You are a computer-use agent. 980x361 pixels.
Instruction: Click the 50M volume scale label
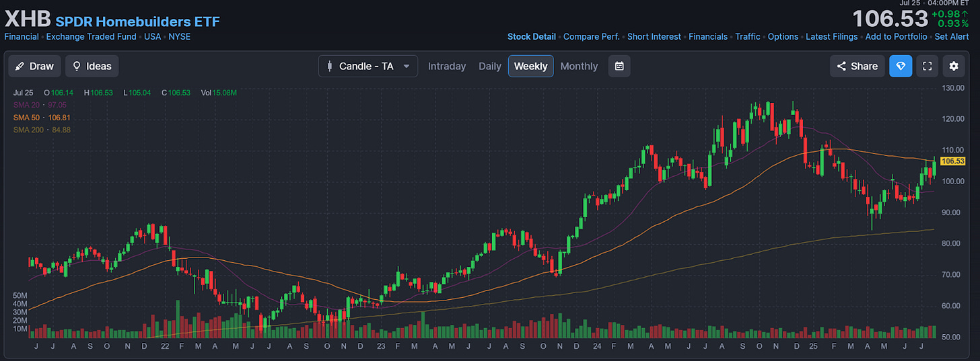[x=20, y=296]
